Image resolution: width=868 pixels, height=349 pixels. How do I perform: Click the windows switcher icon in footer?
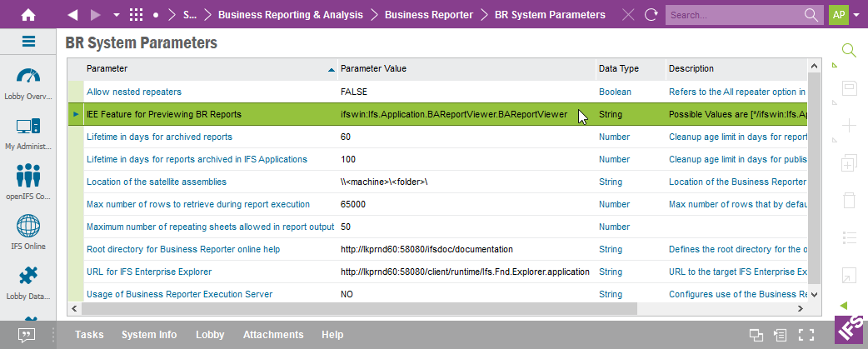[x=756, y=335]
